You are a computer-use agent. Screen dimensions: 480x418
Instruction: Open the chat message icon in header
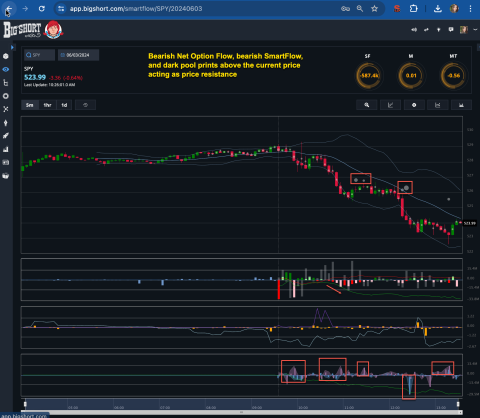451,29
